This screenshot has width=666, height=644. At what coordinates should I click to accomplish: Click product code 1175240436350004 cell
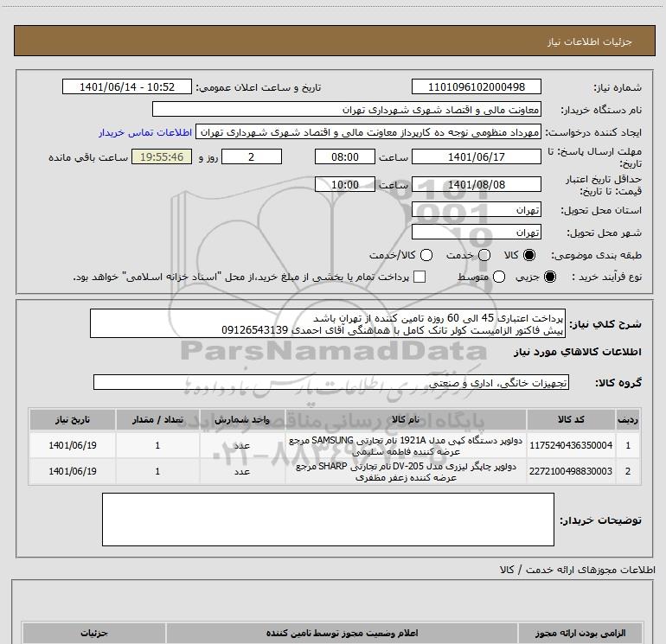[x=571, y=445]
